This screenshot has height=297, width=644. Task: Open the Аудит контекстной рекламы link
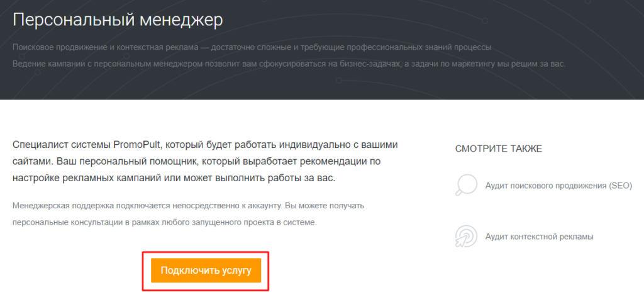pyautogui.click(x=539, y=237)
